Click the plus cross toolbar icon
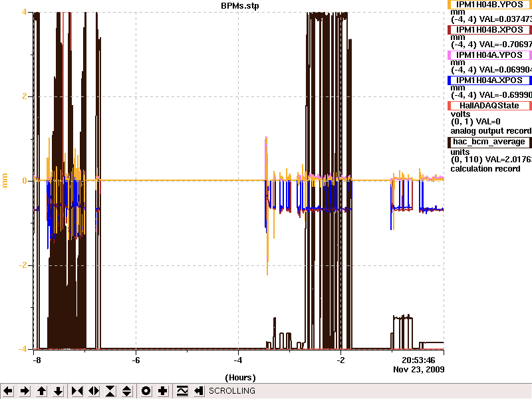This screenshot has height=399, width=532. pyautogui.click(x=162, y=391)
